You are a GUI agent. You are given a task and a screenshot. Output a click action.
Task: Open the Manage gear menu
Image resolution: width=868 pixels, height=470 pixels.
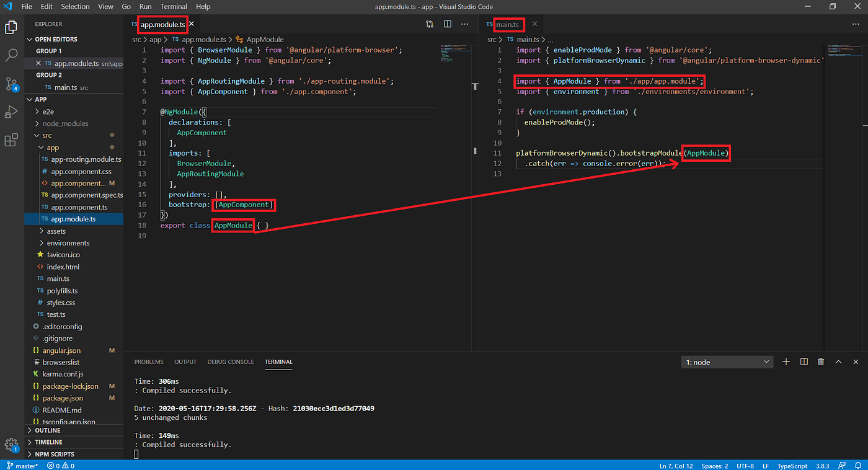click(11, 444)
